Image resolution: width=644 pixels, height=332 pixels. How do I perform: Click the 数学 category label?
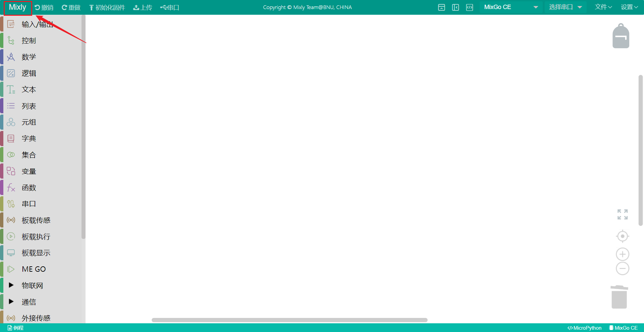[x=29, y=57]
